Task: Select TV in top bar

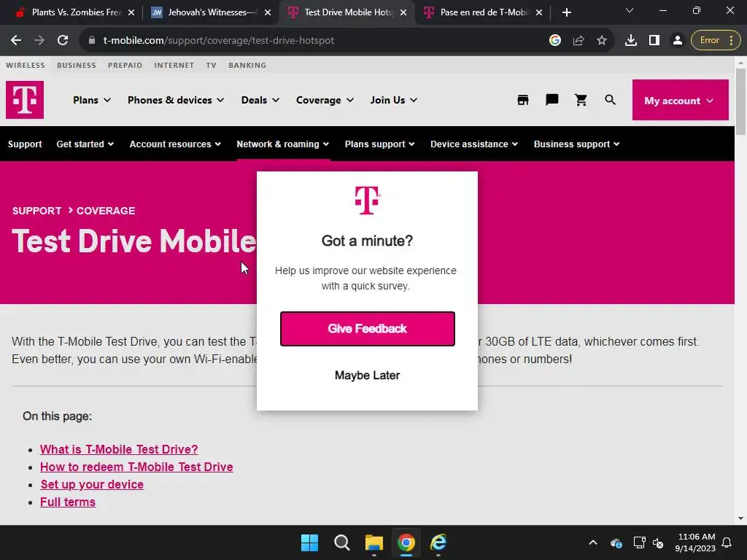Action: click(211, 65)
